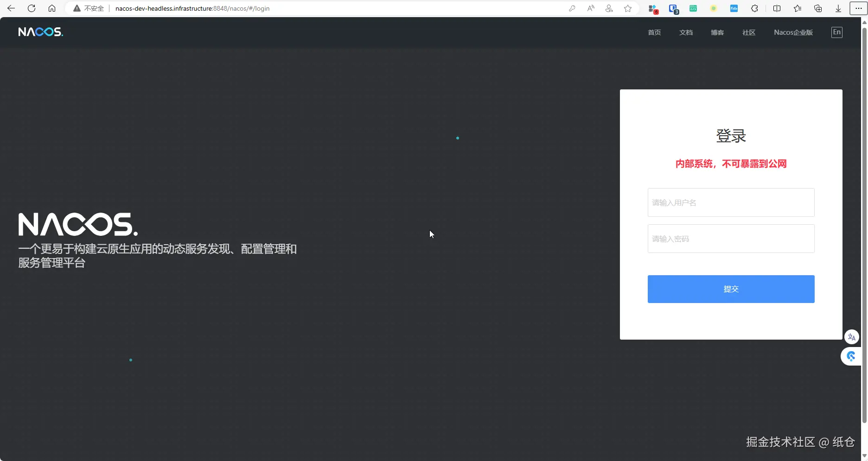Open the saved passwords key icon
The width and height of the screenshot is (868, 461).
pyautogui.click(x=572, y=8)
